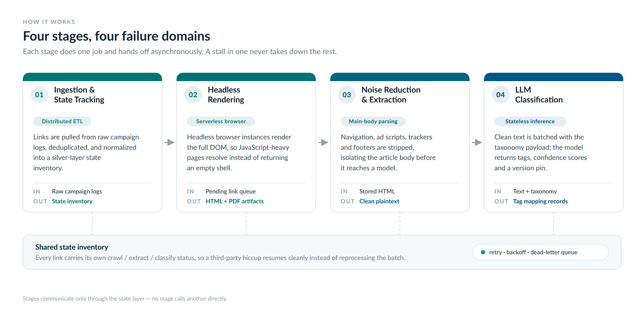Open the State inventory output link

click(x=72, y=201)
